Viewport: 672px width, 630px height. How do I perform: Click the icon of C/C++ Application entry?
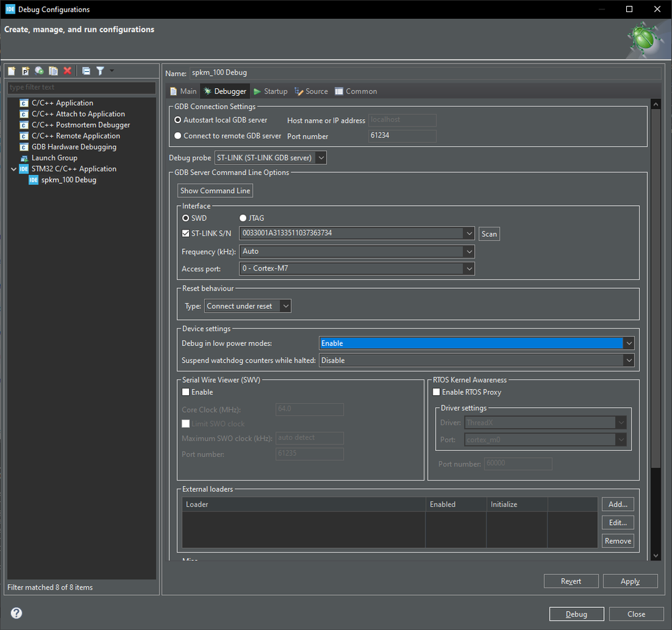click(x=24, y=103)
